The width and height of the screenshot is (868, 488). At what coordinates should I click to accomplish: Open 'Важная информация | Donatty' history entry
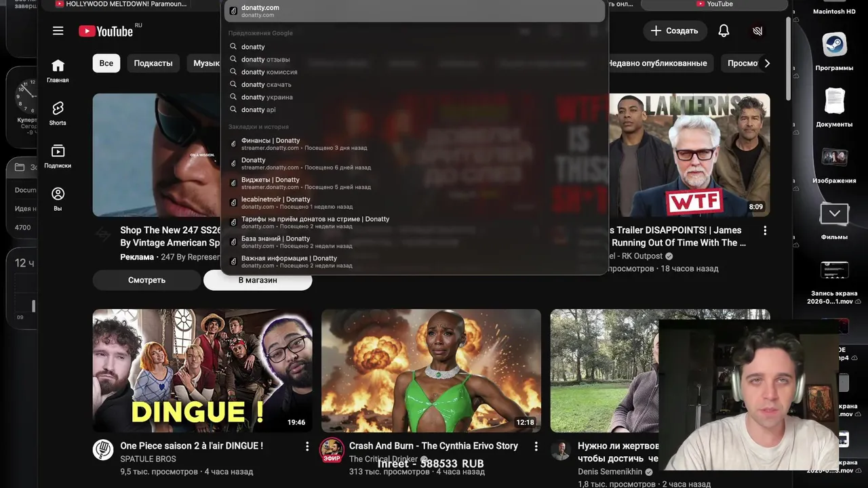414,262
